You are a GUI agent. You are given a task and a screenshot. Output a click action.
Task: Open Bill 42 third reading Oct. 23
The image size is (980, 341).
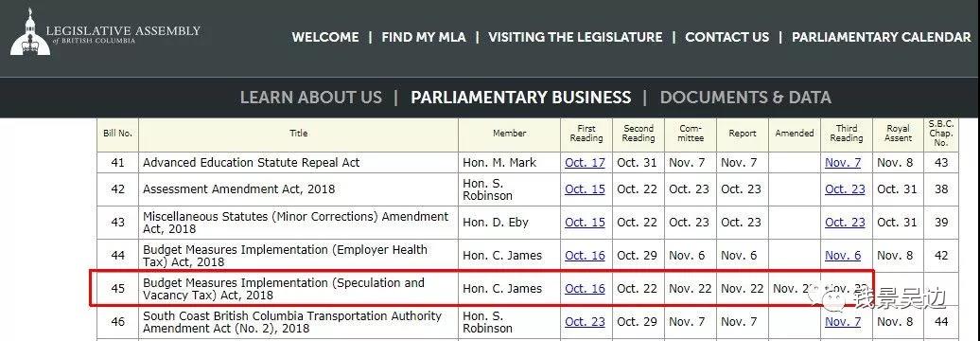845,188
